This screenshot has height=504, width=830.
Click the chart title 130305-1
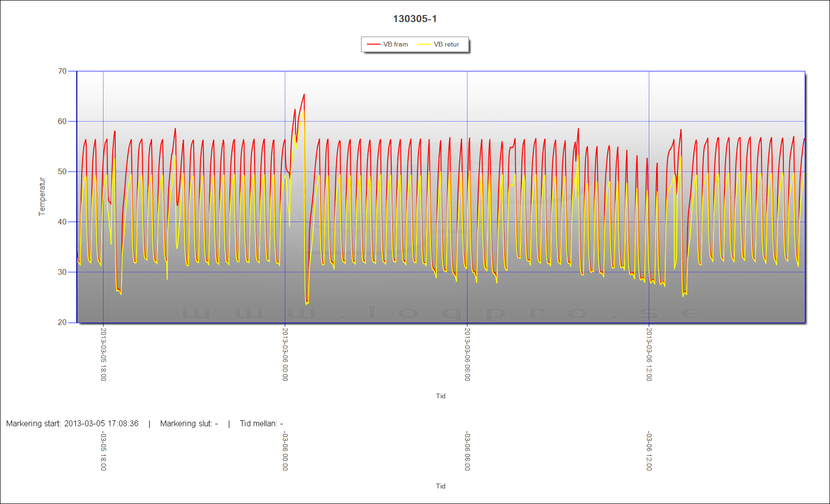[x=415, y=19]
